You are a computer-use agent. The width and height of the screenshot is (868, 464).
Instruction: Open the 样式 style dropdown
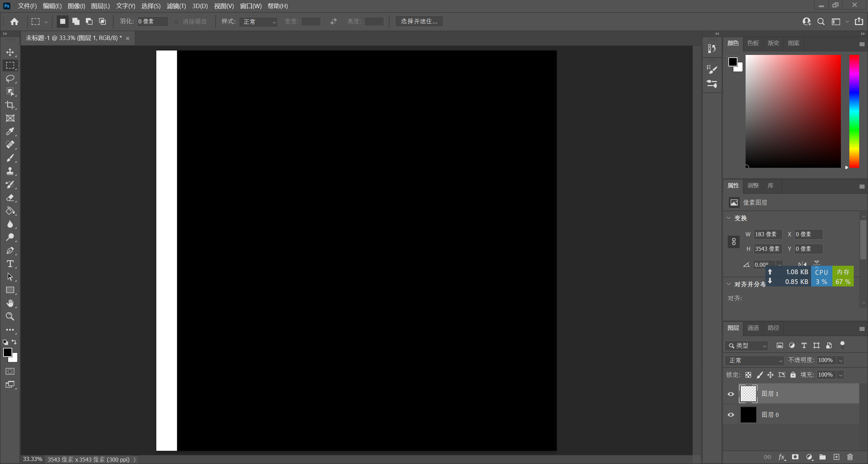(258, 22)
